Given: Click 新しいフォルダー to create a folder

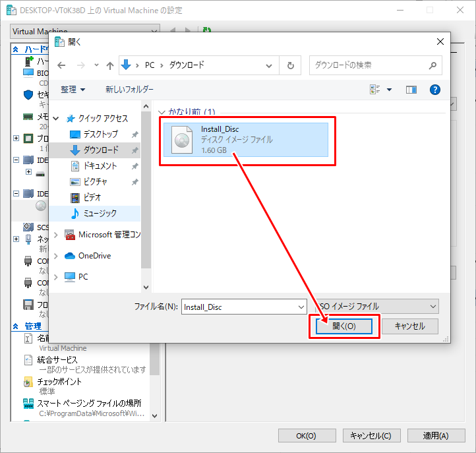Looking at the screenshot, I should pos(129,90).
